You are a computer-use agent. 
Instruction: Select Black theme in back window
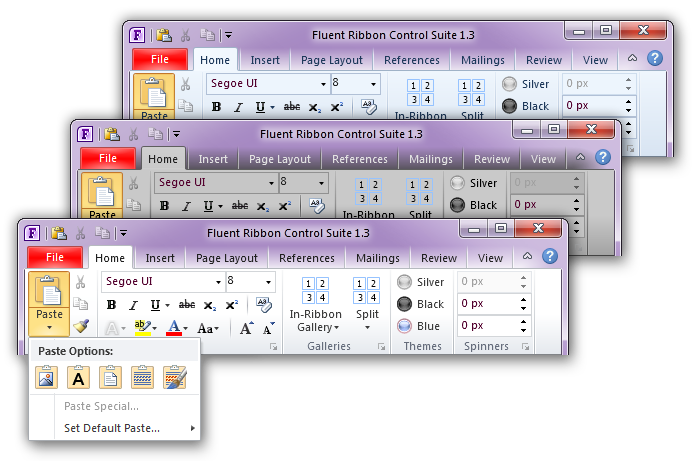[x=525, y=106]
